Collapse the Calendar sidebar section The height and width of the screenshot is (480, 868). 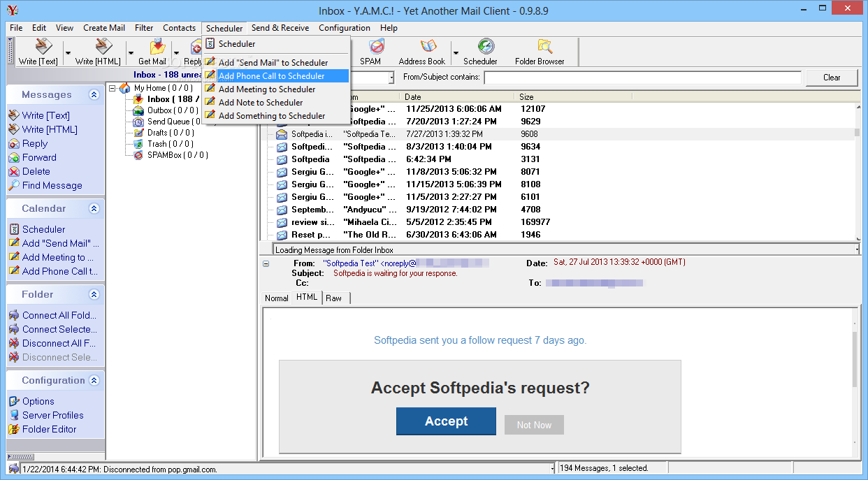tap(94, 209)
